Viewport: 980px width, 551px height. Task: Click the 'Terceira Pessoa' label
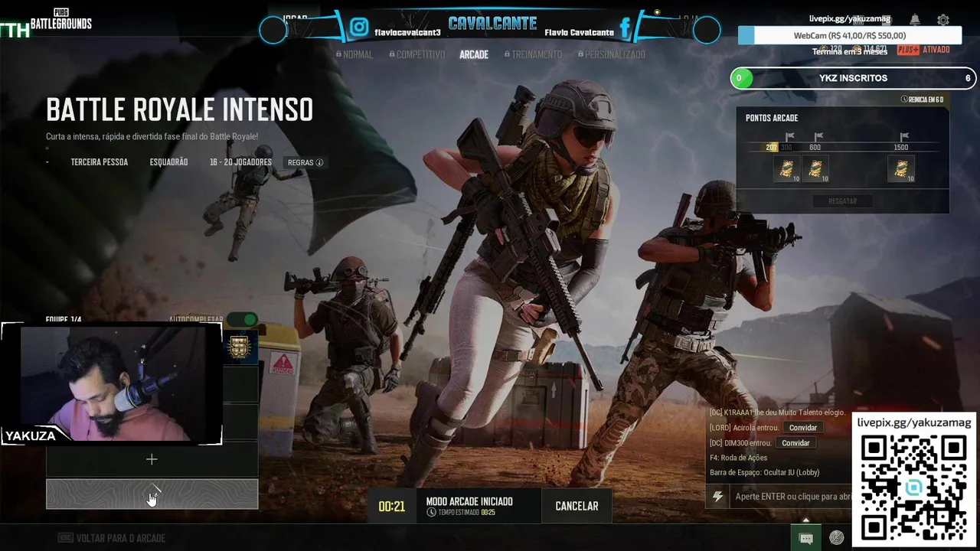pos(100,162)
